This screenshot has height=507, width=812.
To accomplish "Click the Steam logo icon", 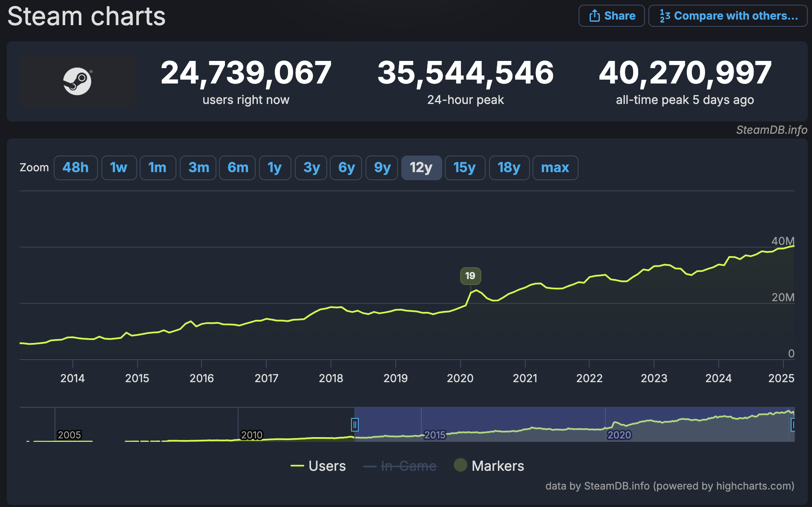I will 78,81.
